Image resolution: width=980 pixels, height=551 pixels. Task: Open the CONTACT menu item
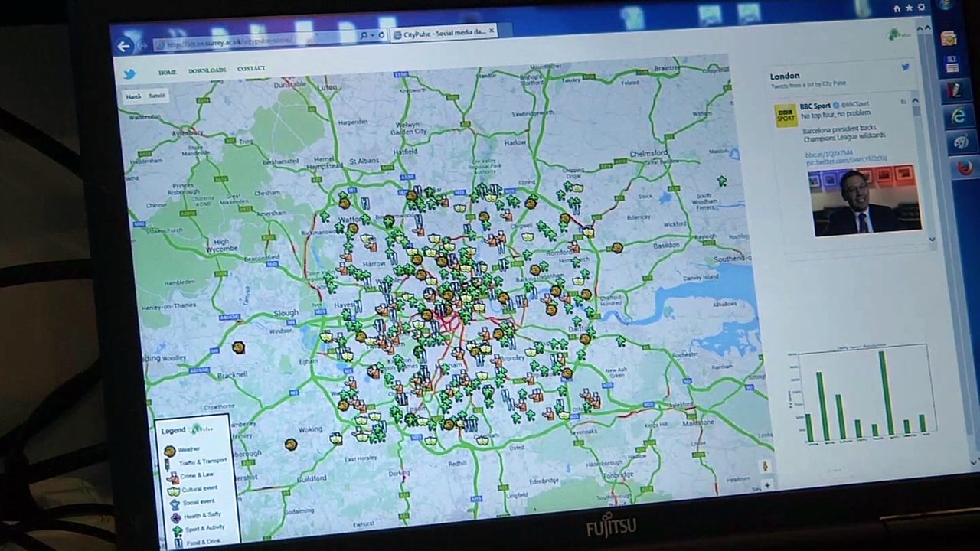251,69
